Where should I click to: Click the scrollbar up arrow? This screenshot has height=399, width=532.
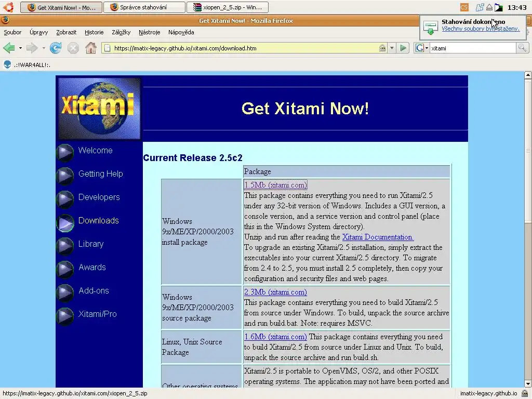click(528, 75)
